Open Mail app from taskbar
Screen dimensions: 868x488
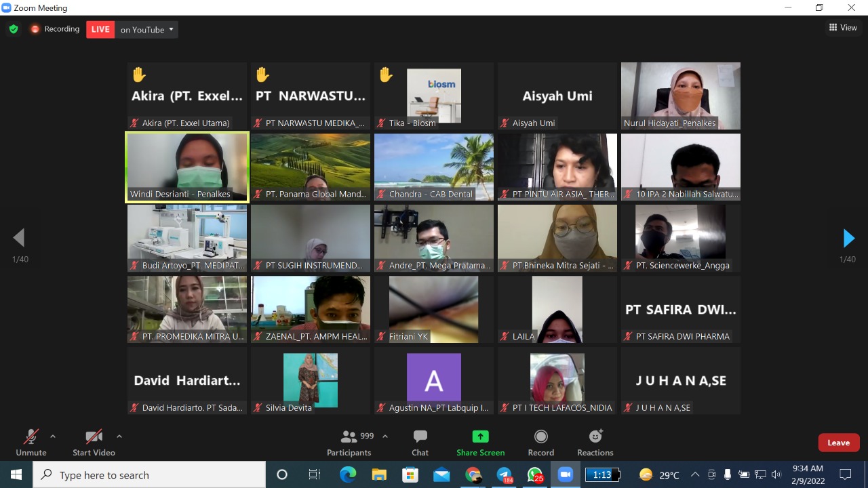[x=441, y=474]
